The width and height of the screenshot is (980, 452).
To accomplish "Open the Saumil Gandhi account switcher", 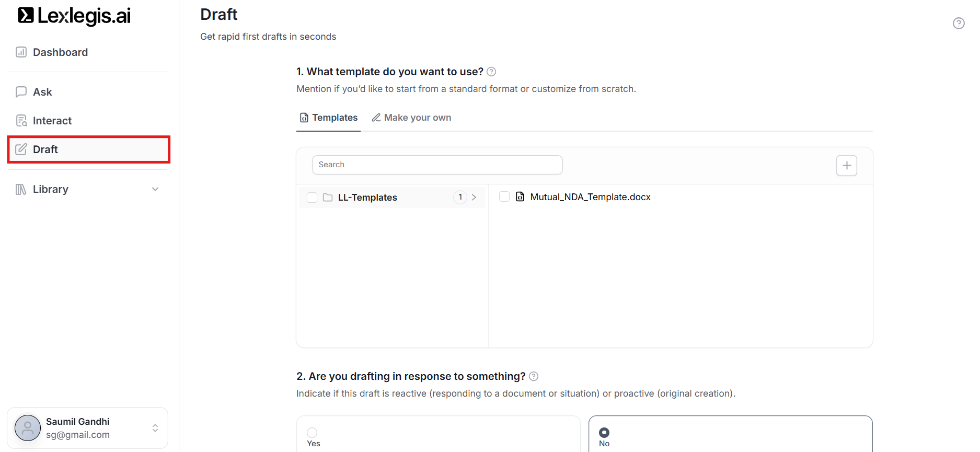I will coord(155,428).
